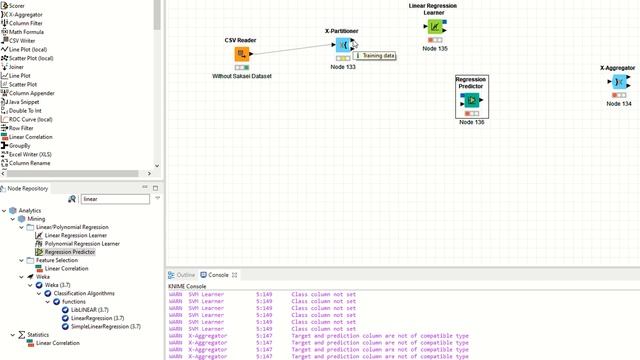The width and height of the screenshot is (640, 360).
Task: Select LinearRegression (3.7) Weka node
Action: pos(97,318)
